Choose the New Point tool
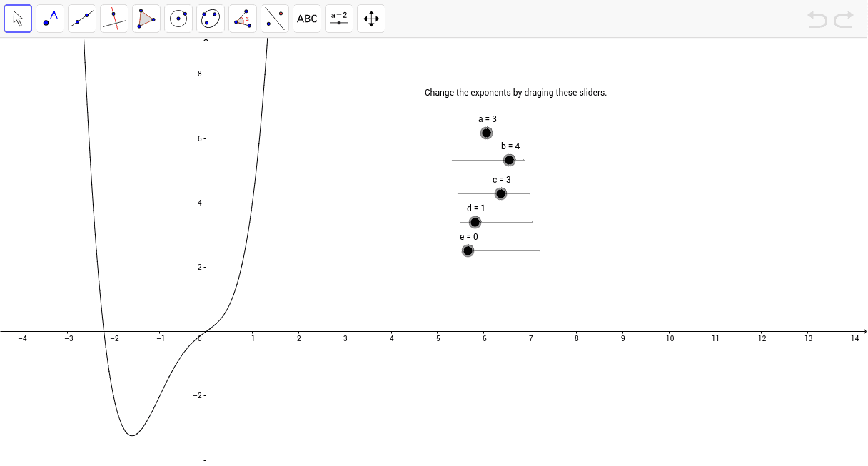 point(50,19)
